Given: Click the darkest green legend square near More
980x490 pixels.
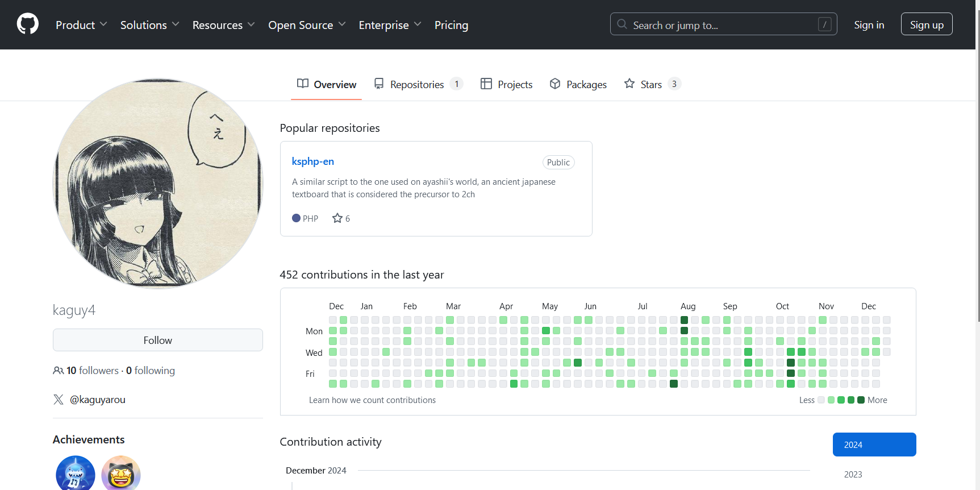Looking at the screenshot, I should pos(861,400).
